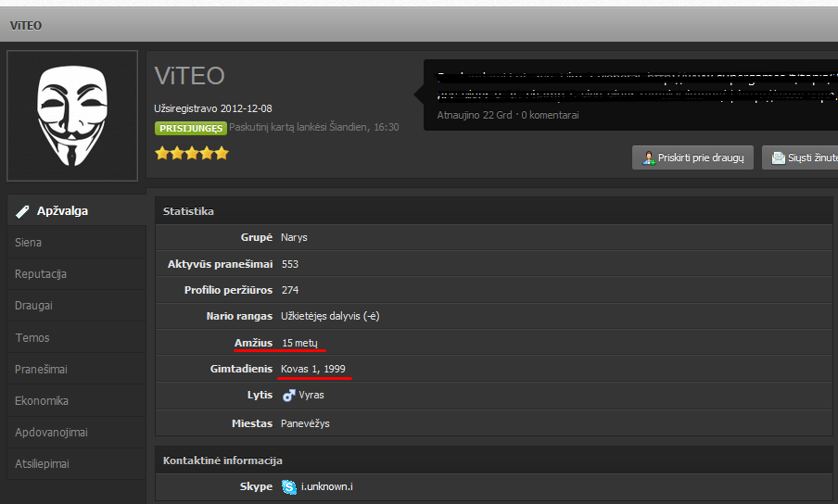
Task: Click the green PRISIJUNGĘS status badge
Action: coord(190,128)
